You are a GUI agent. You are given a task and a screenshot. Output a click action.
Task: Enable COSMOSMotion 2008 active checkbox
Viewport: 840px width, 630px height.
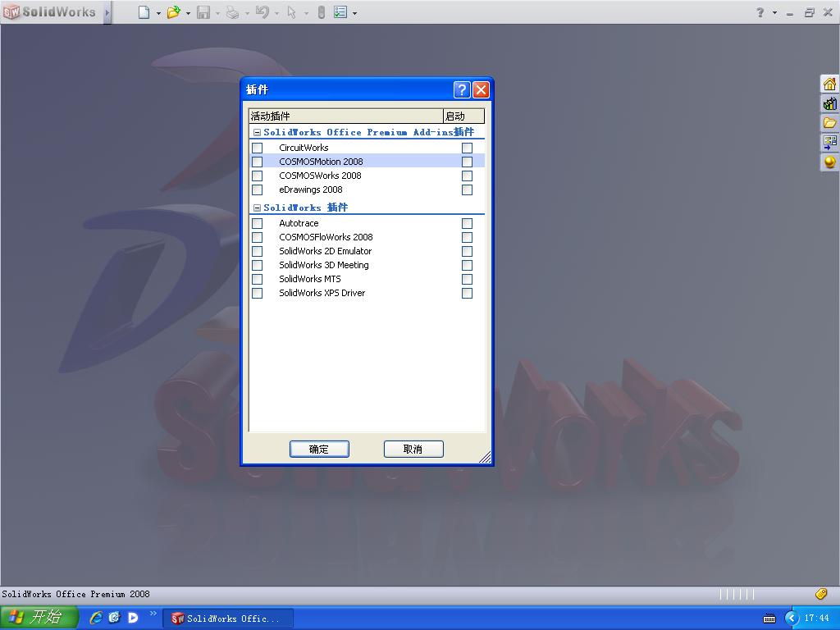coord(257,162)
